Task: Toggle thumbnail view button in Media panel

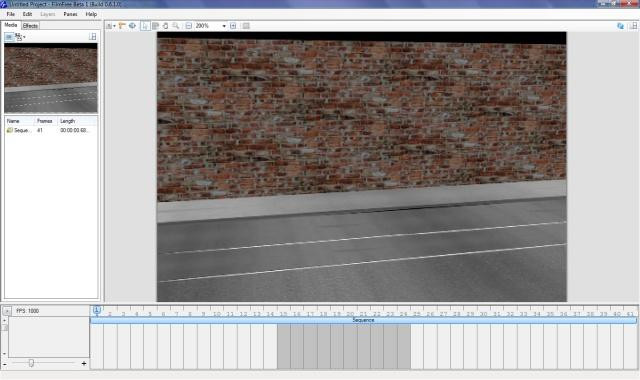Action: (9, 37)
